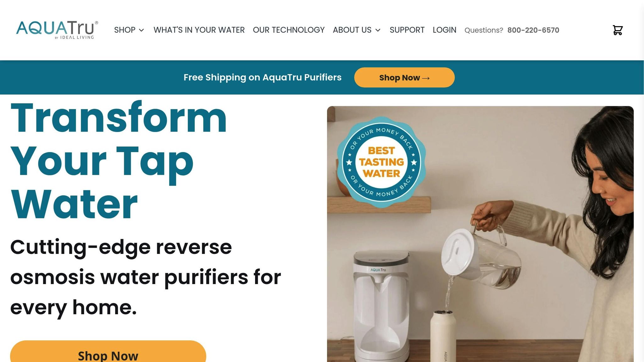
Task: Open WHAT'S IN YOUR WATER page
Action: pos(199,30)
